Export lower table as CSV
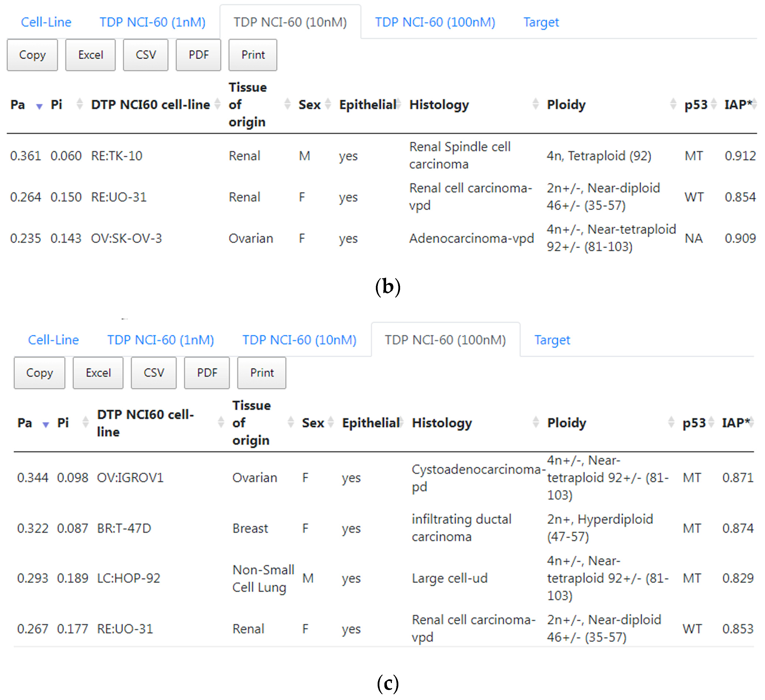The image size is (765, 700). 154,373
